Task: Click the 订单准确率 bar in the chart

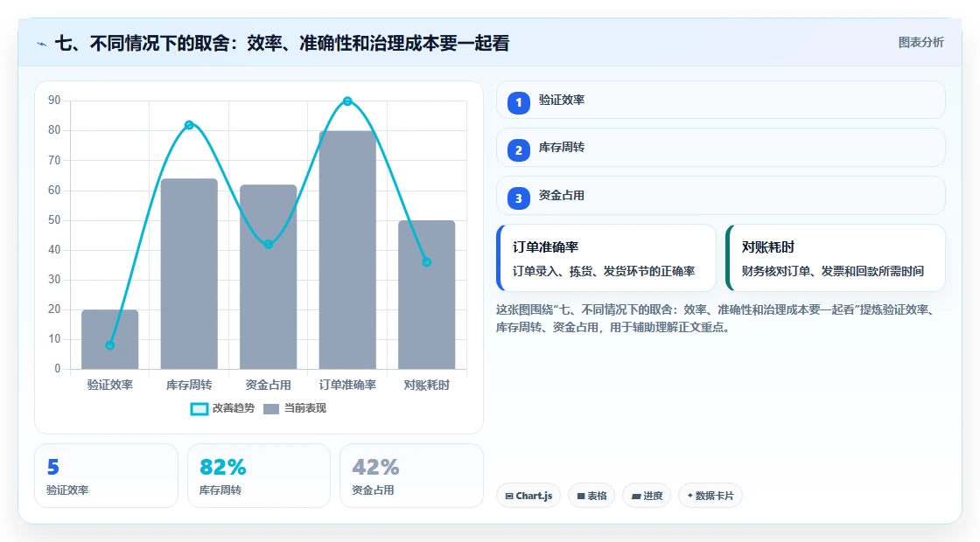Action: pos(347,250)
